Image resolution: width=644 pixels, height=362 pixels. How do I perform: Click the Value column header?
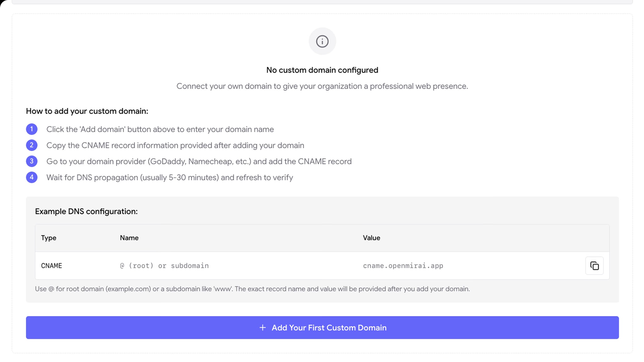click(371, 238)
